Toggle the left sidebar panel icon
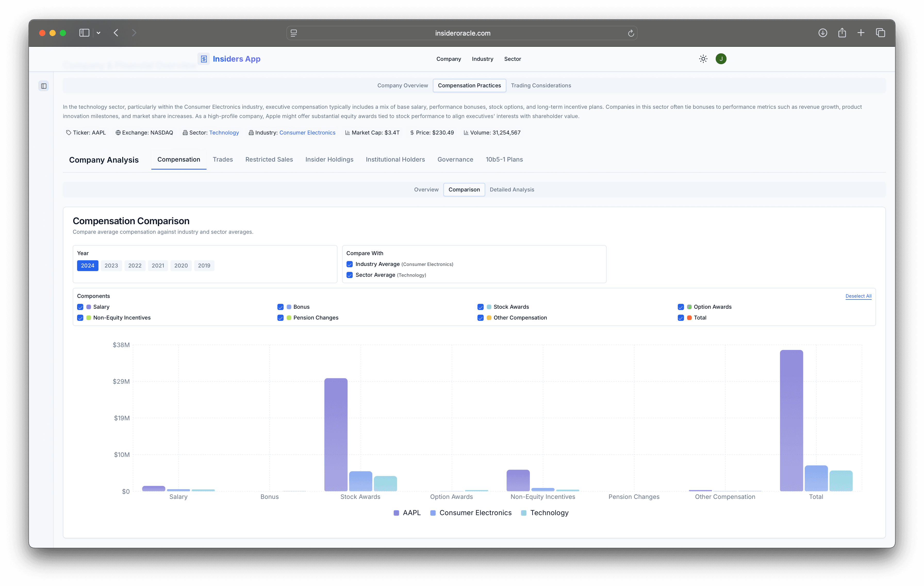Image resolution: width=924 pixels, height=586 pixels. point(44,86)
